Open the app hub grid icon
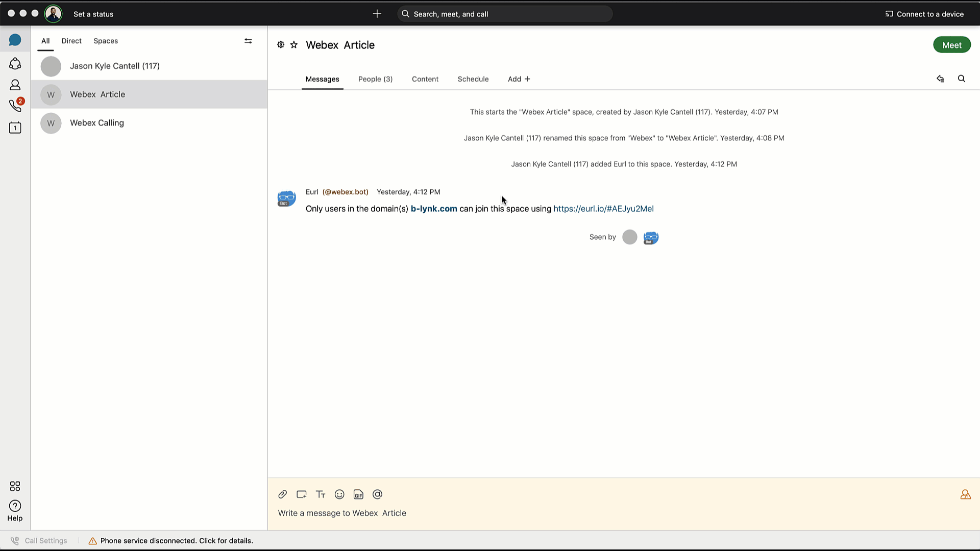The height and width of the screenshot is (551, 980). [15, 486]
